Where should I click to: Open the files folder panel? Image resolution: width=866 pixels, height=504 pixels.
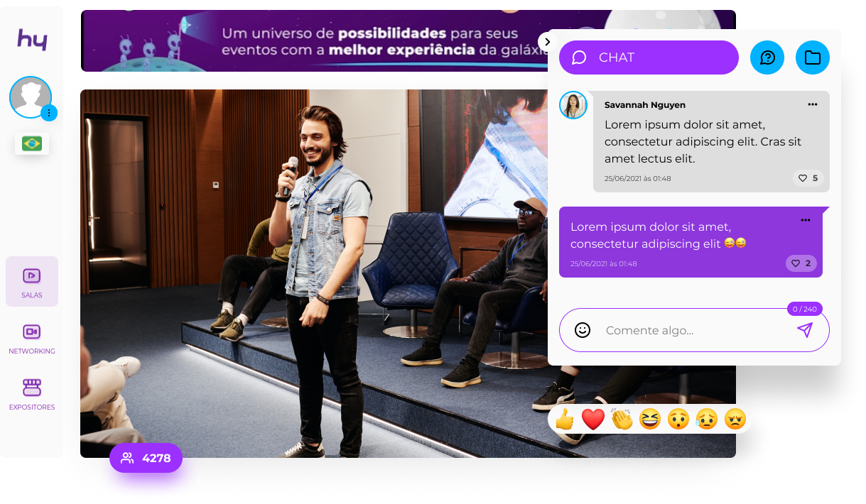(x=813, y=57)
